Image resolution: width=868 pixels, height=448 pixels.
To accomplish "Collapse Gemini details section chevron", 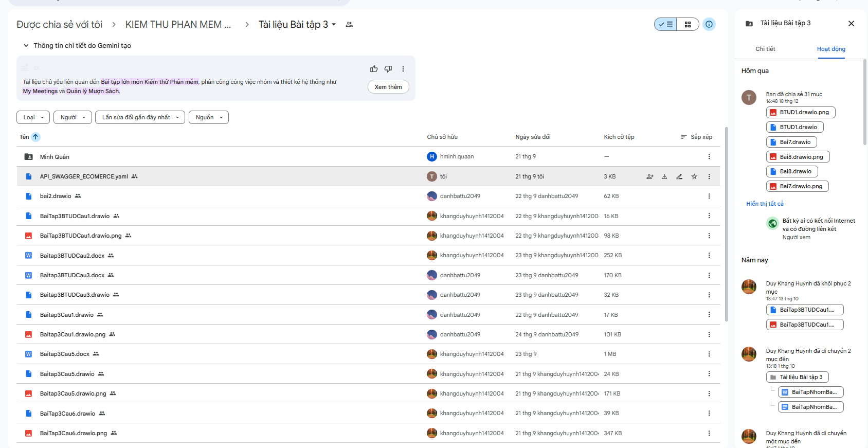I will 26,45.
